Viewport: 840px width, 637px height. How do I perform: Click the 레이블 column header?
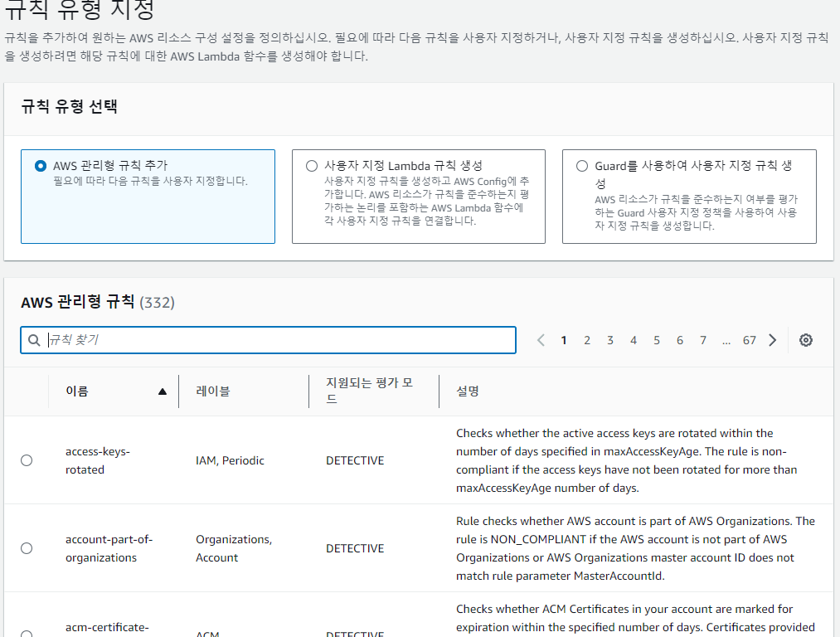212,391
